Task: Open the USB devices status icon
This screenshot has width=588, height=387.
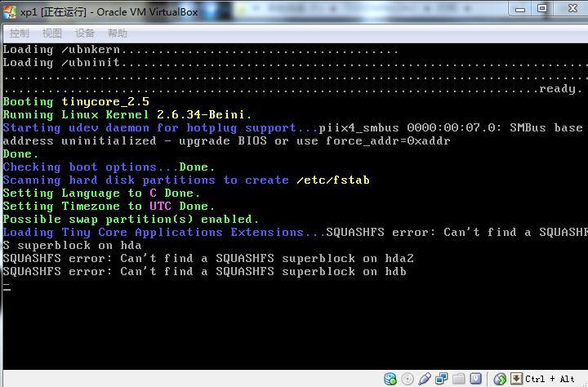Action: (425, 379)
